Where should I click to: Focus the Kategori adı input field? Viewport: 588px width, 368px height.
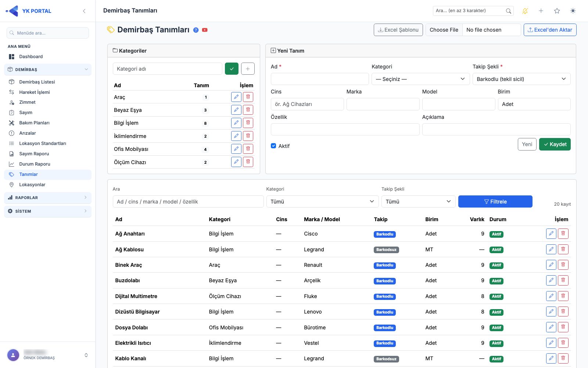[x=168, y=69]
